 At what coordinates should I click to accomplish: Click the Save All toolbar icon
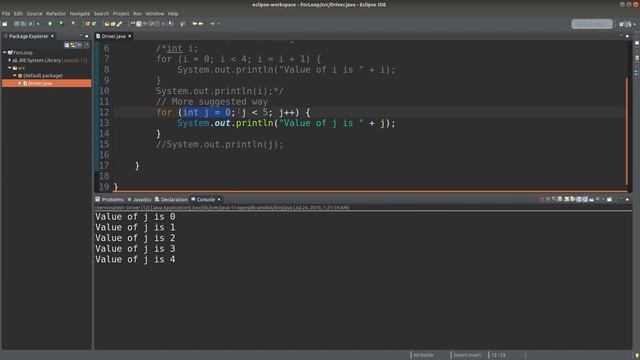pyautogui.click(x=23, y=24)
